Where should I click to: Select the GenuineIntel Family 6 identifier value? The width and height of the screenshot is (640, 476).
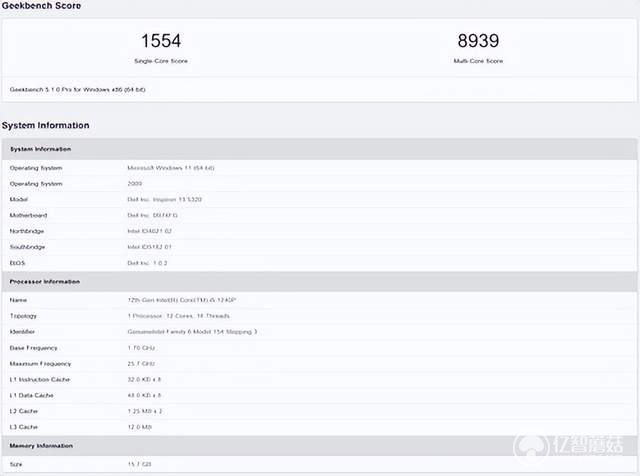point(192,332)
